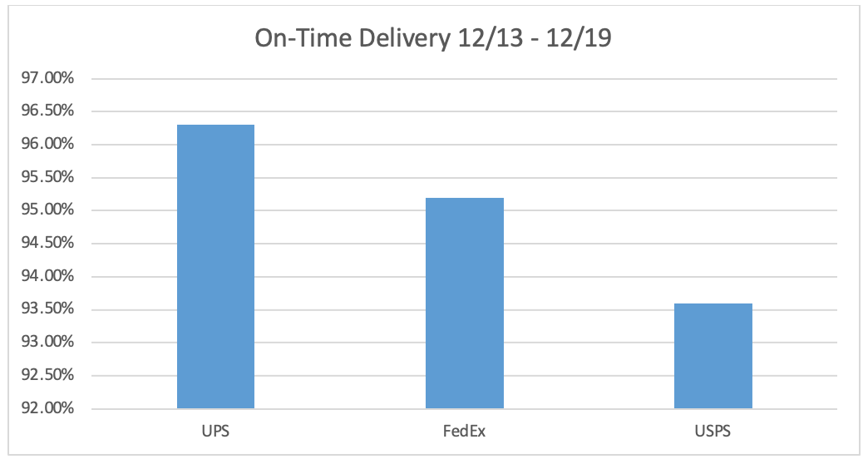Select the FedEx bar in the chart
Viewport: 868px width, 464px height.
tap(464, 303)
